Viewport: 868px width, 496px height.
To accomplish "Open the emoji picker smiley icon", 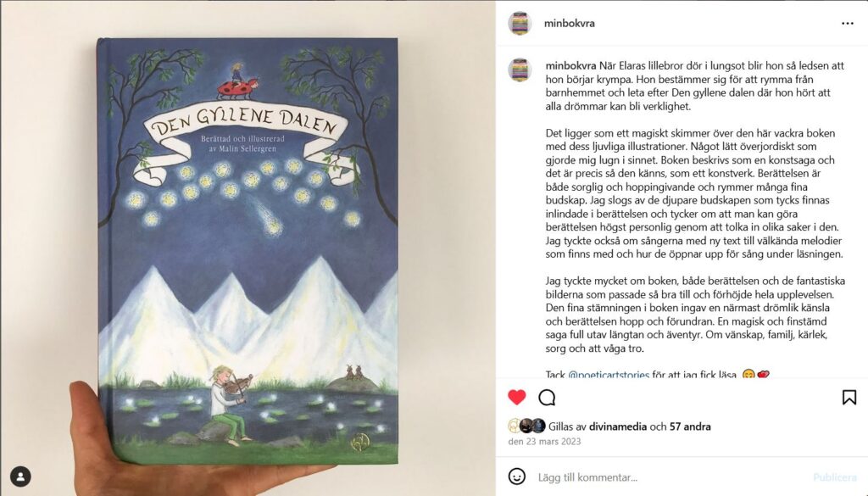I will 516,476.
